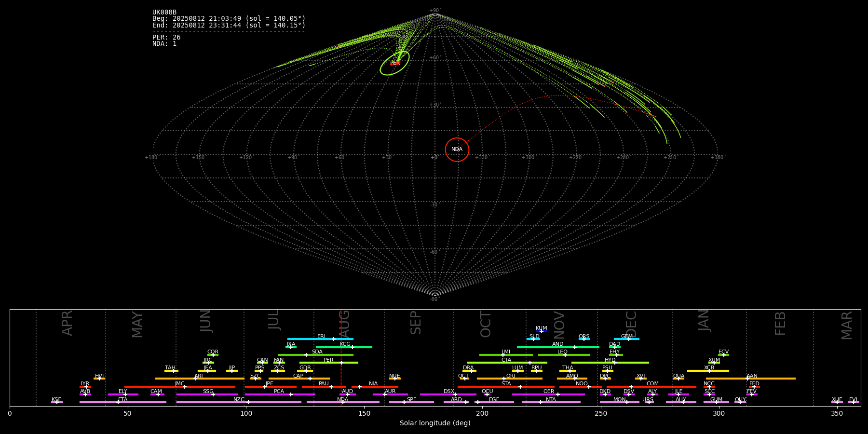Click the AUR purple shower bar
Viewport: 868px width, 434px height.
(390, 394)
